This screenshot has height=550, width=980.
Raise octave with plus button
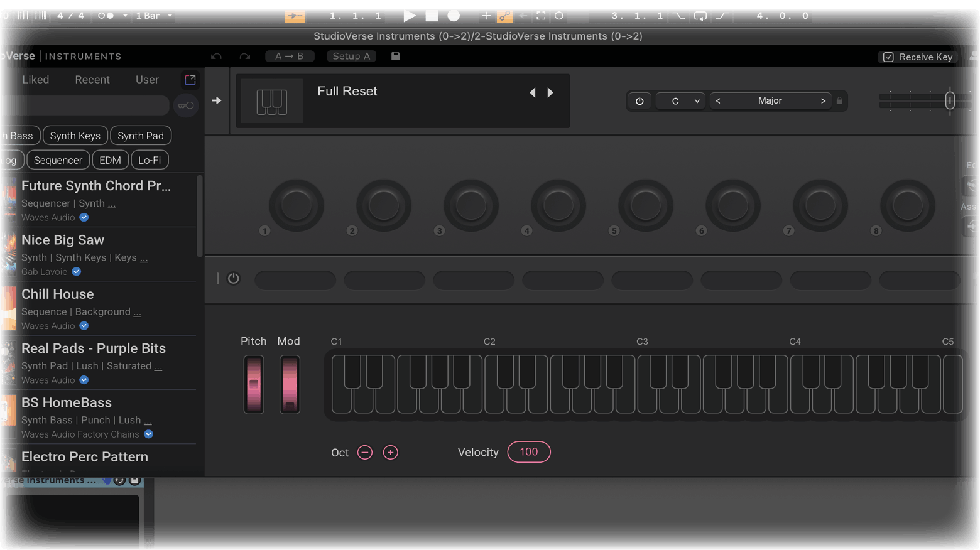point(390,452)
